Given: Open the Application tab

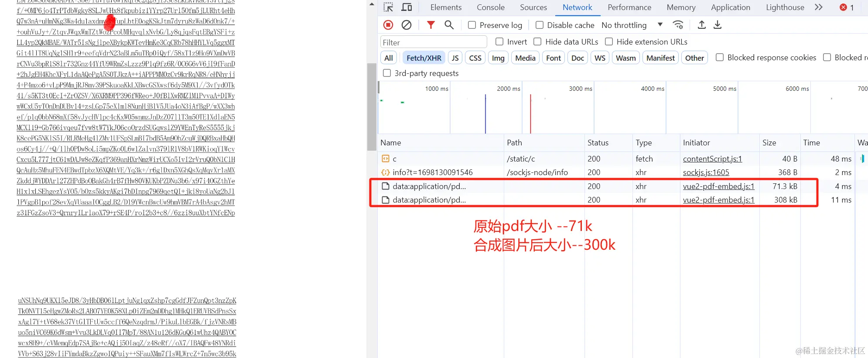Looking at the screenshot, I should click(731, 7).
